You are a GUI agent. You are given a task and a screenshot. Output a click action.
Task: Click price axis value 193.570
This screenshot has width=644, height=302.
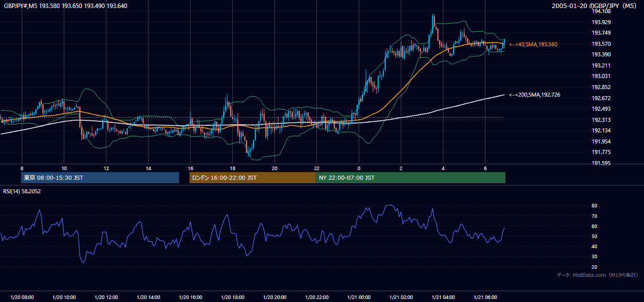[601, 44]
